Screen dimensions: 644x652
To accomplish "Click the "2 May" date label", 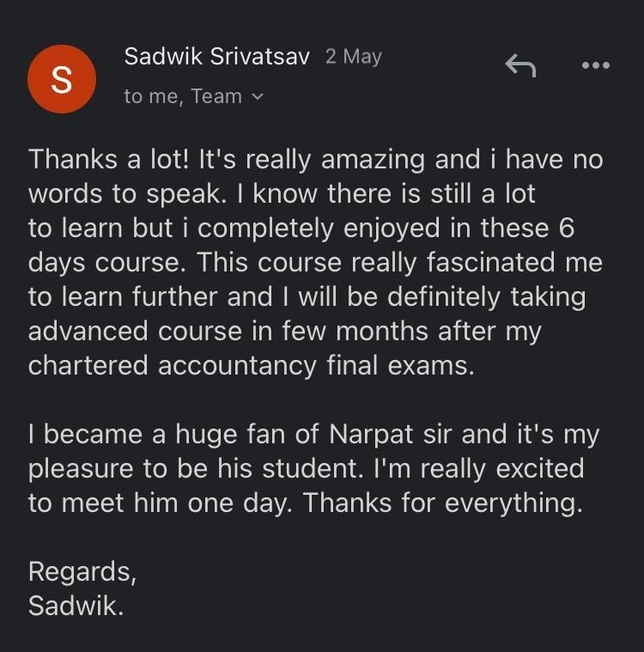I will pos(354,57).
